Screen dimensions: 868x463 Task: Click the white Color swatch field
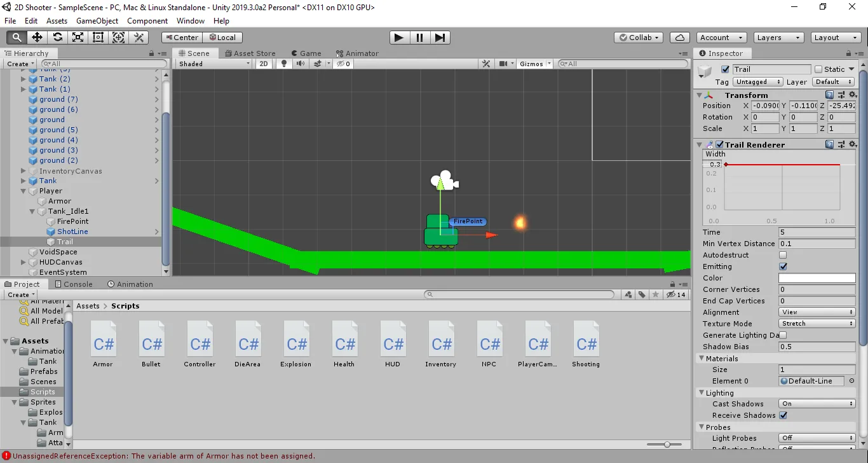817,278
